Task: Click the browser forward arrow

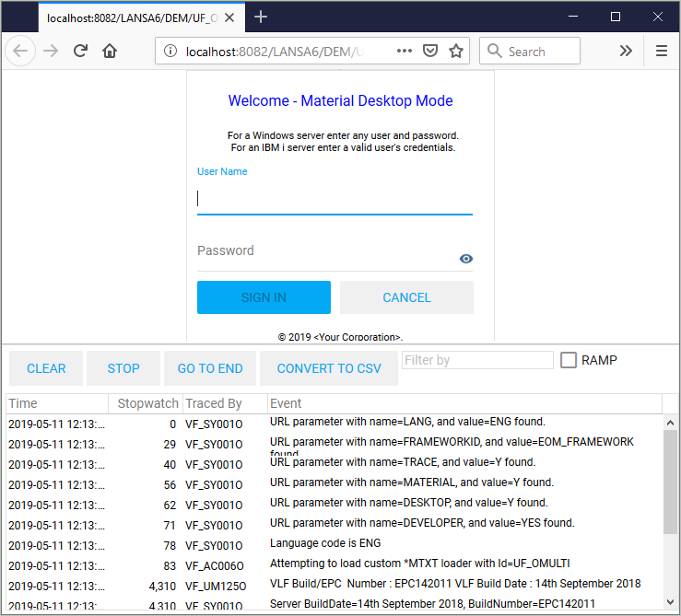Action: tap(51, 52)
